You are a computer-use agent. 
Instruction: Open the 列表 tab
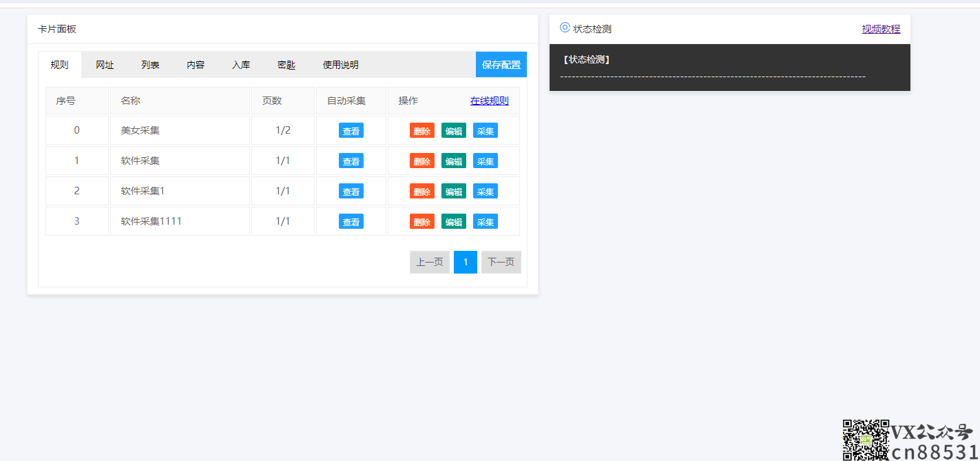coord(150,65)
